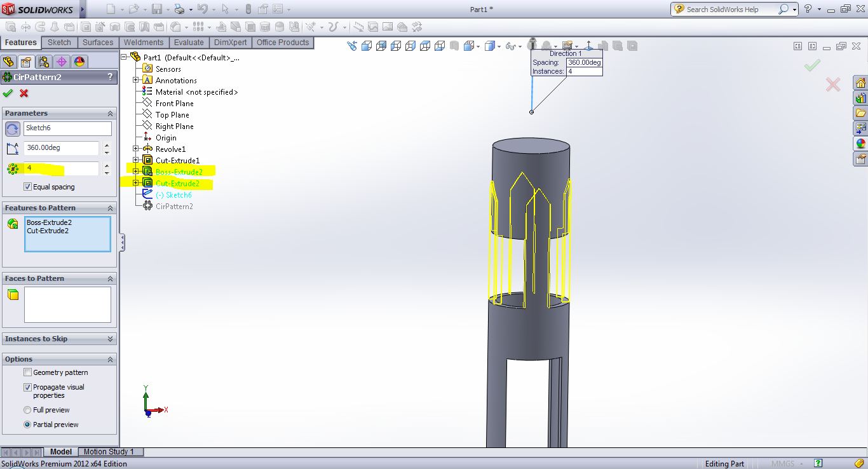Switch to the Sketch tab
This screenshot has width=868, height=469.
tap(59, 43)
